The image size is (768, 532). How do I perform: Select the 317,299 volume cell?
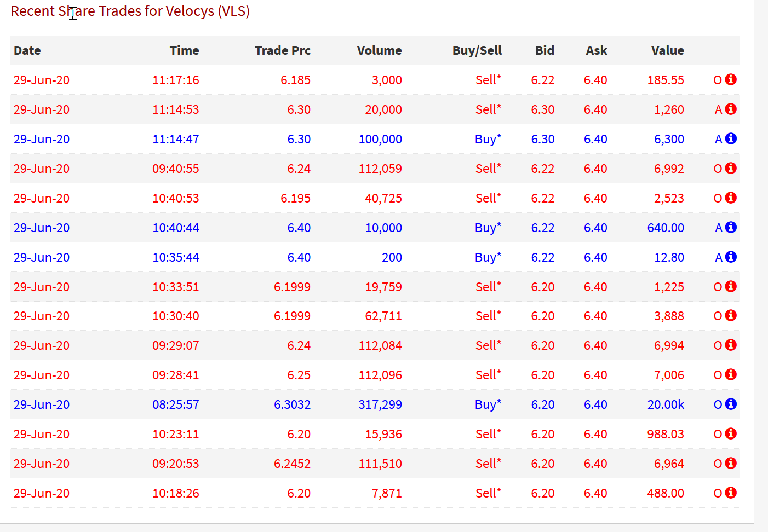[x=380, y=404]
